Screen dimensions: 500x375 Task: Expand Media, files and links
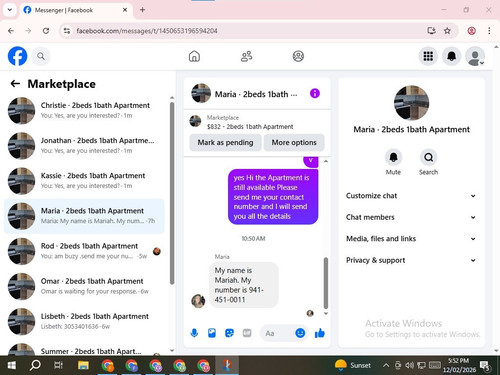pyautogui.click(x=411, y=239)
